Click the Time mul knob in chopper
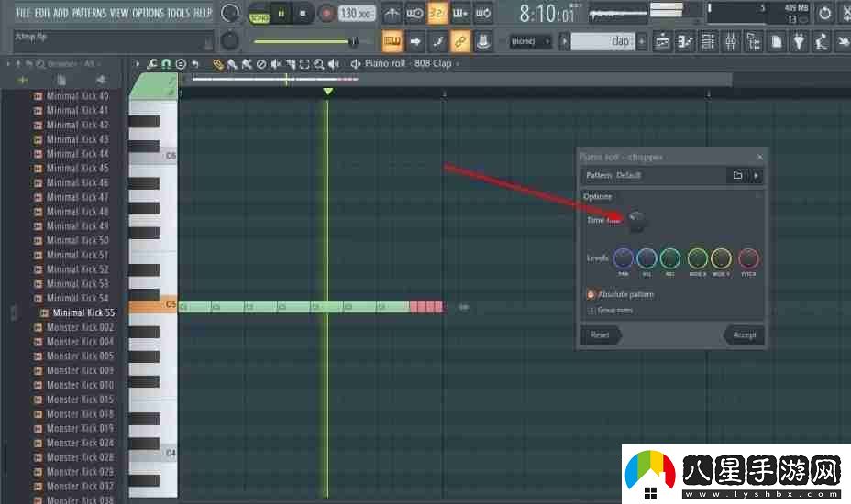Screen dimensions: 851x504 click(x=636, y=220)
